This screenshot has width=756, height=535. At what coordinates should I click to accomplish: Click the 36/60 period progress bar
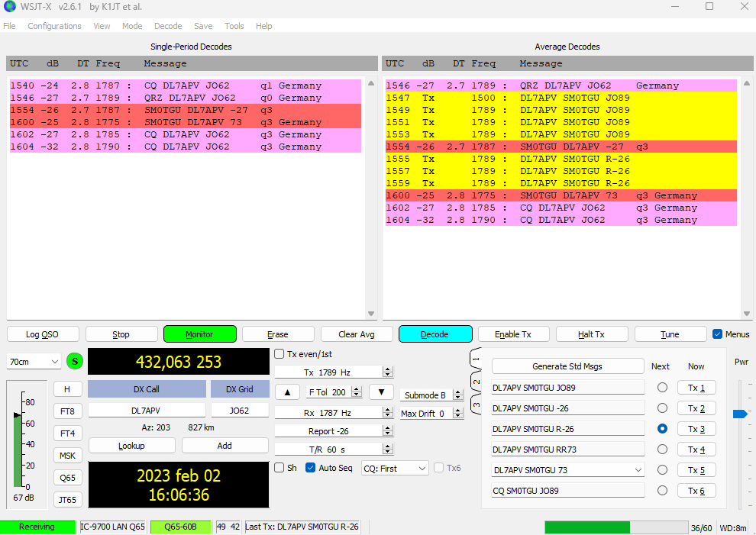pyautogui.click(x=616, y=527)
